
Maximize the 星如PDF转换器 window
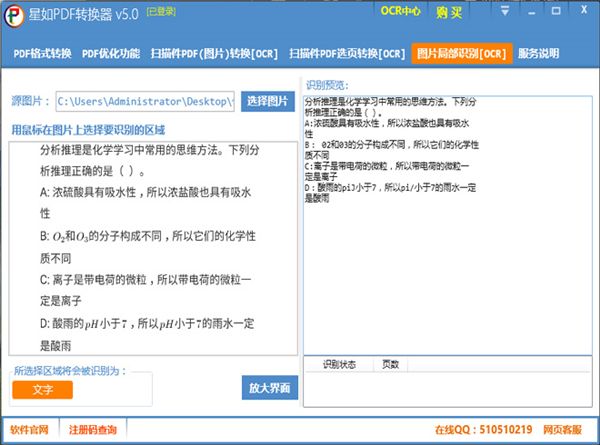pos(556,11)
